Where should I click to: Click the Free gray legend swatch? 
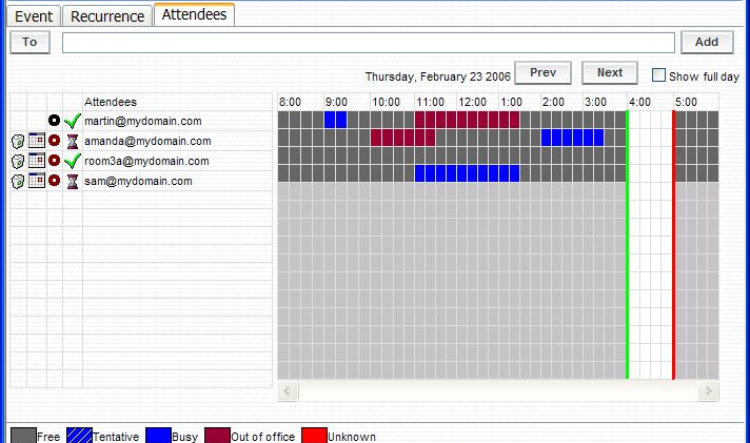pos(23,436)
